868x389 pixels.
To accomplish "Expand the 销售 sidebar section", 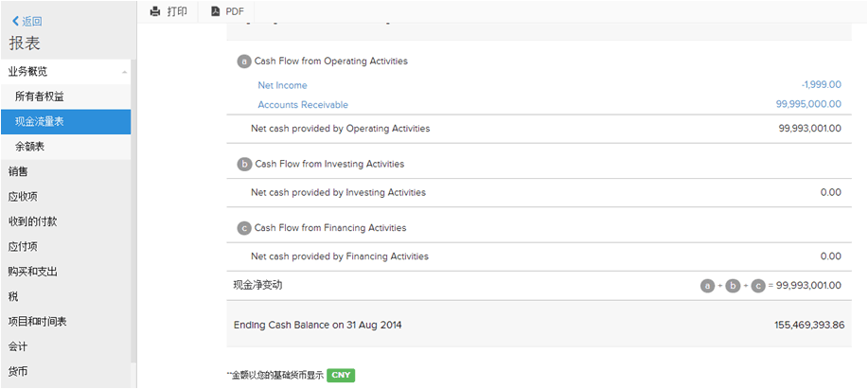I will tap(19, 171).
